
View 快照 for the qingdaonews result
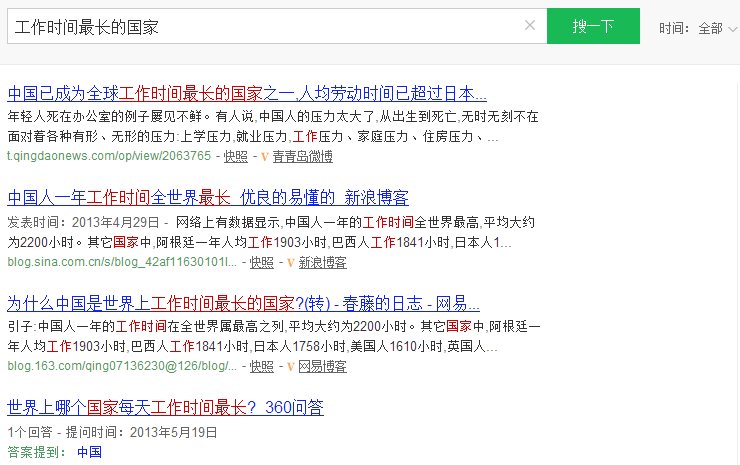click(x=235, y=156)
